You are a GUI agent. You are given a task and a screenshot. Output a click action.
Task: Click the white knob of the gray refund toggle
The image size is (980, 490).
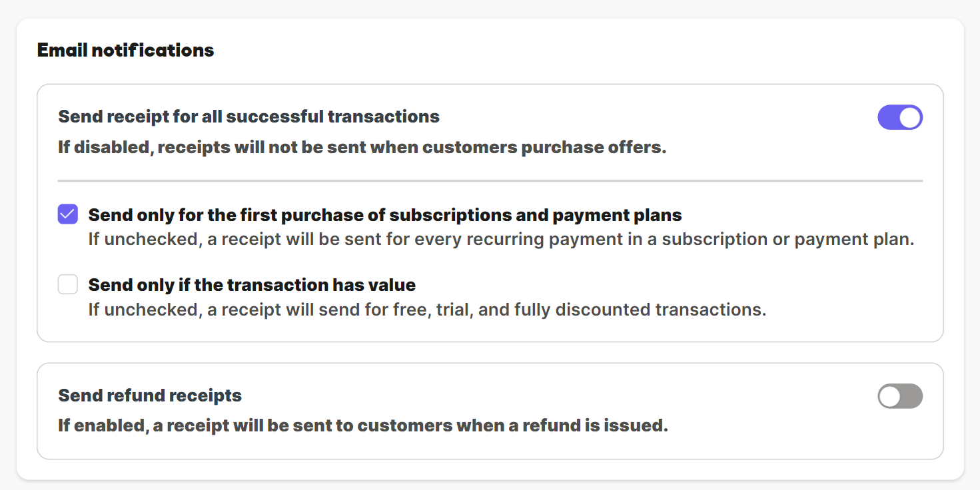889,397
